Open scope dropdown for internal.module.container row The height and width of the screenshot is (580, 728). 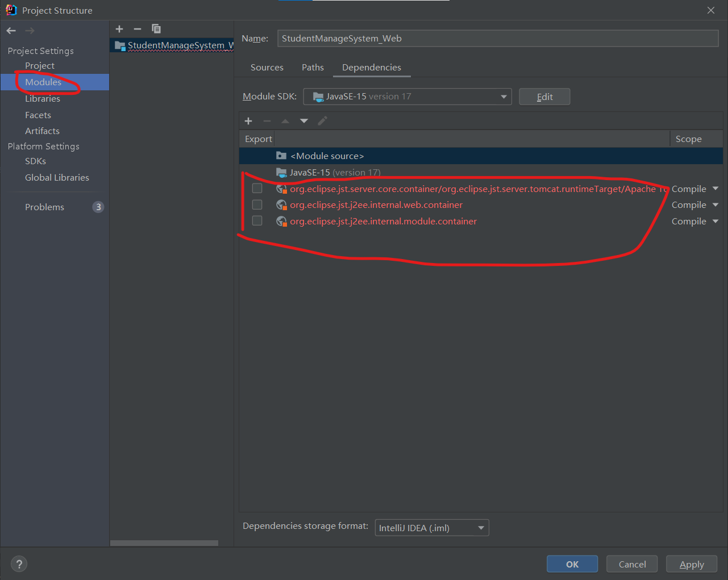pyautogui.click(x=715, y=221)
